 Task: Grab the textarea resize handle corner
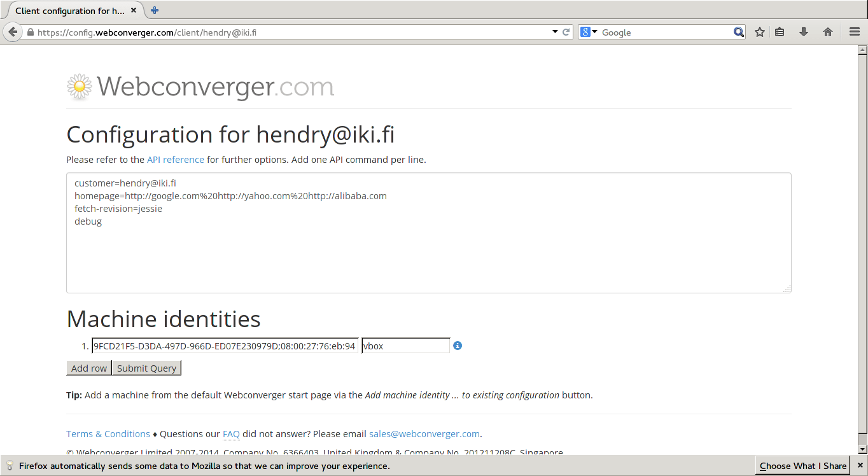[787, 289]
